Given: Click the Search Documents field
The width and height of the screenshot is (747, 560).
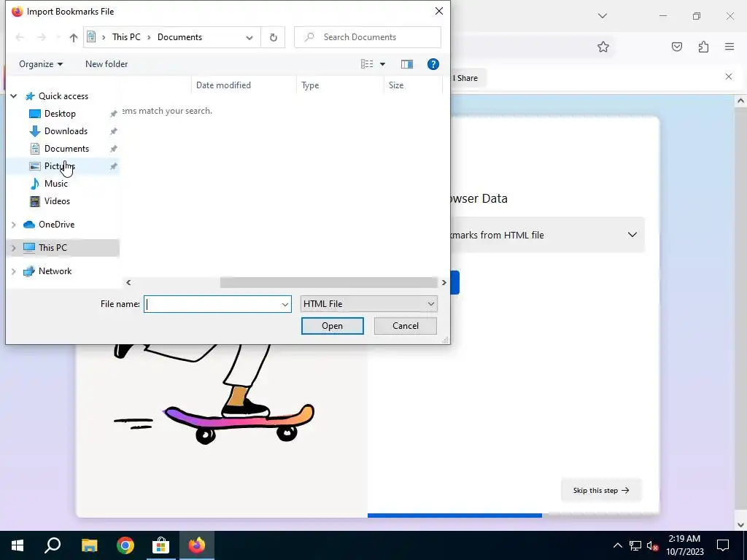Looking at the screenshot, I should pos(368,37).
